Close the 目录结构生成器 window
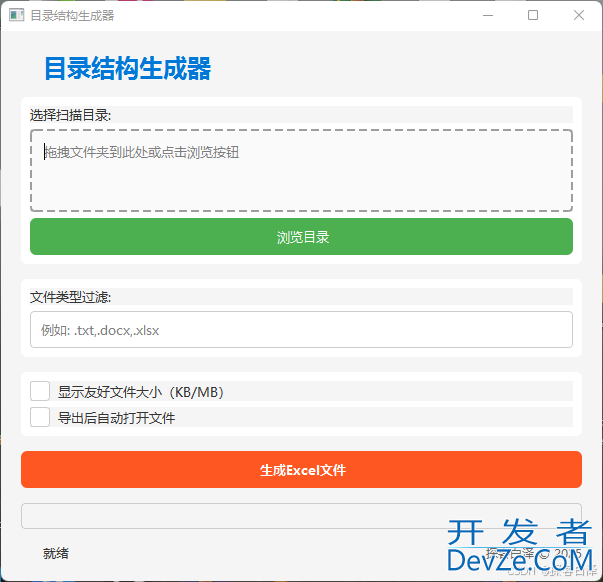 (x=579, y=15)
